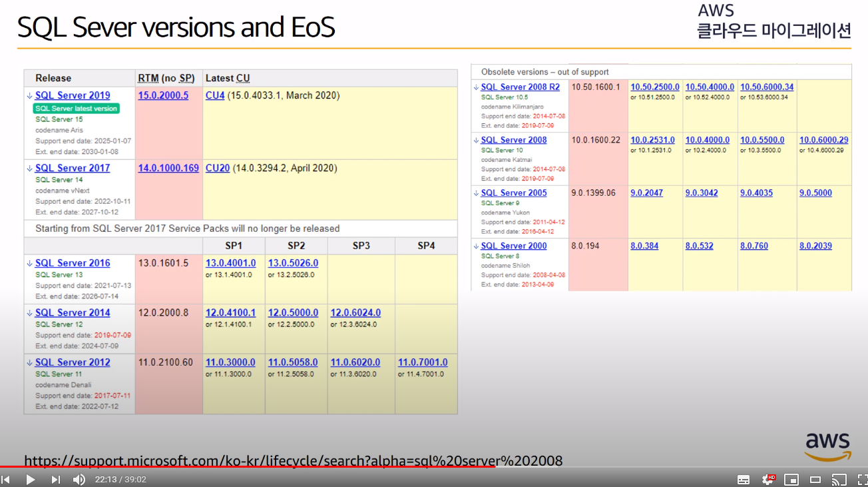Open the 9.0.2047 build link
Screen dimensions: 868x487
point(647,193)
